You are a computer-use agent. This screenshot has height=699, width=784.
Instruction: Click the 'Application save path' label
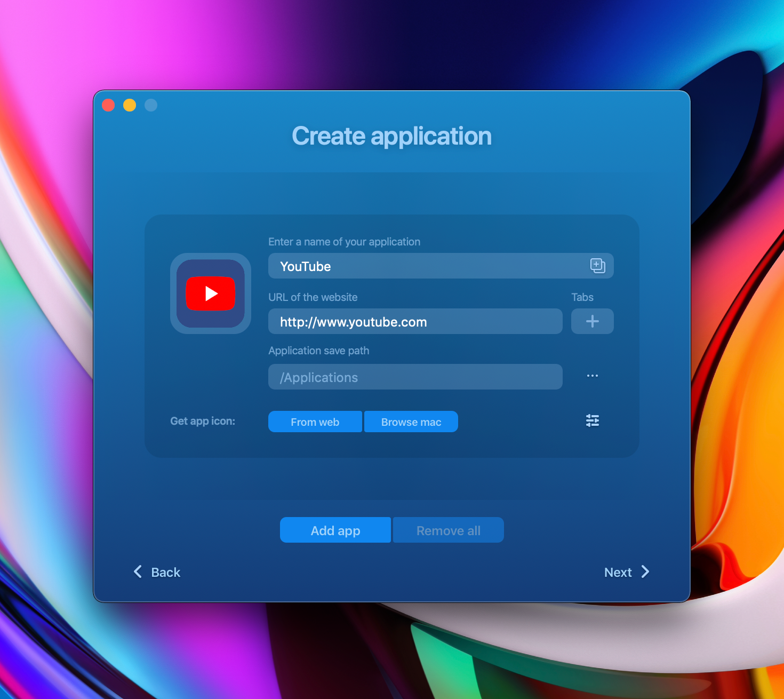319,351
